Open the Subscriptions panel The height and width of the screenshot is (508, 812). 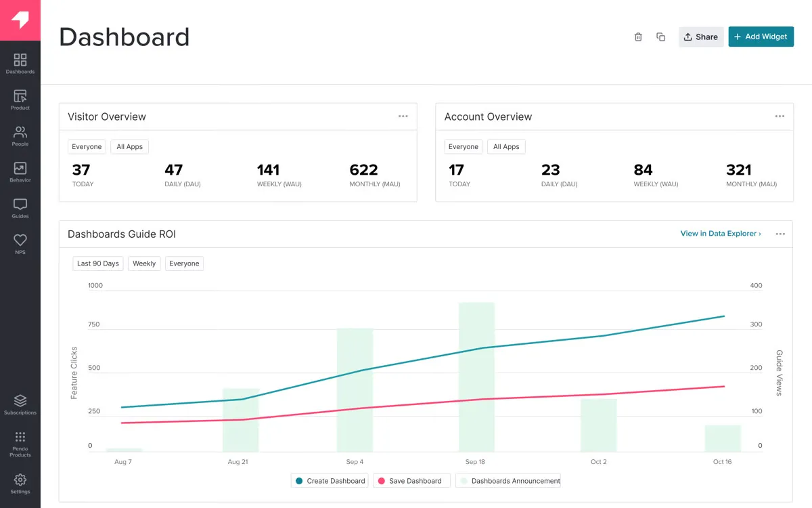click(20, 402)
